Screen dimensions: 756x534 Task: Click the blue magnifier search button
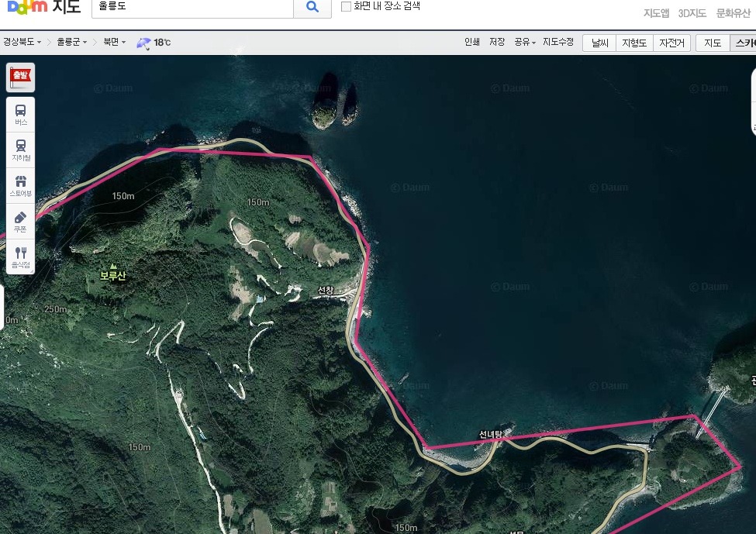tap(312, 7)
